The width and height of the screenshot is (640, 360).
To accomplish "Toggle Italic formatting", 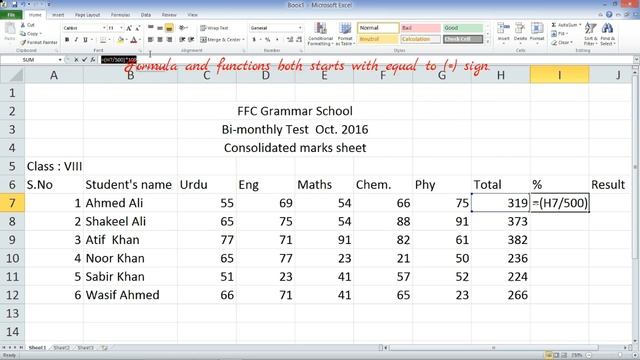I will (76, 40).
